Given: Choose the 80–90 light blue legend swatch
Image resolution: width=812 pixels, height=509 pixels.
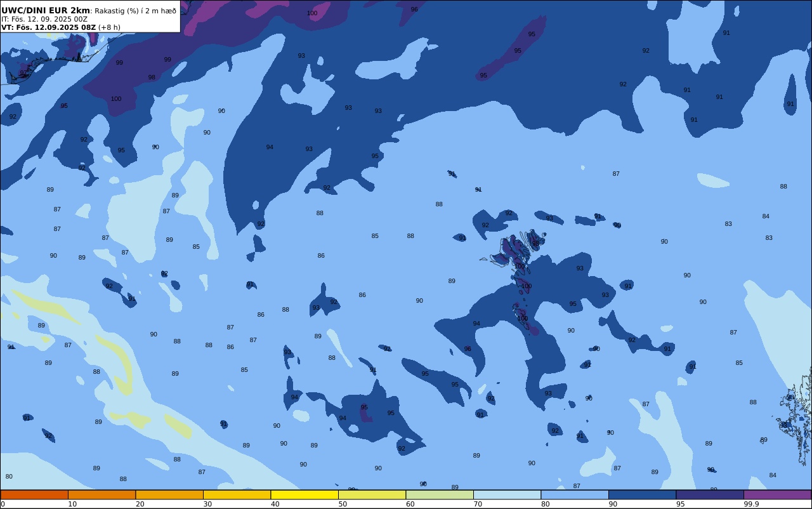Looking at the screenshot, I should click(x=575, y=494).
